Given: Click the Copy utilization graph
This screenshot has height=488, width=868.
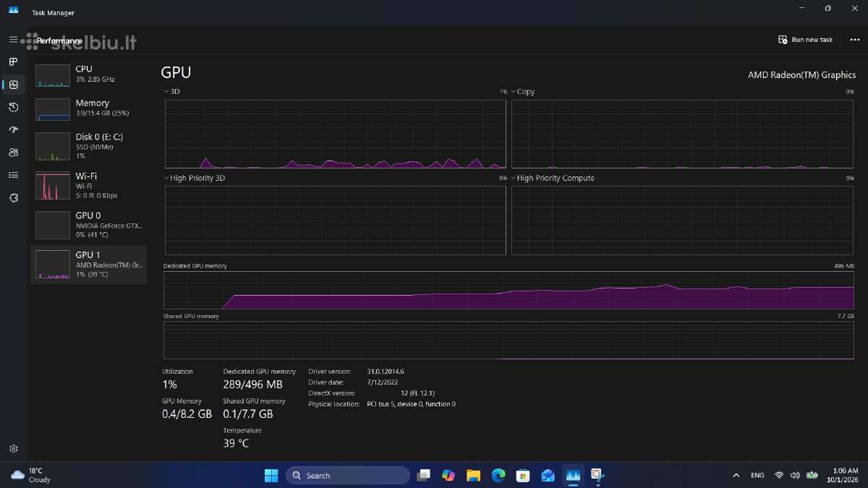Looking at the screenshot, I should point(682,134).
